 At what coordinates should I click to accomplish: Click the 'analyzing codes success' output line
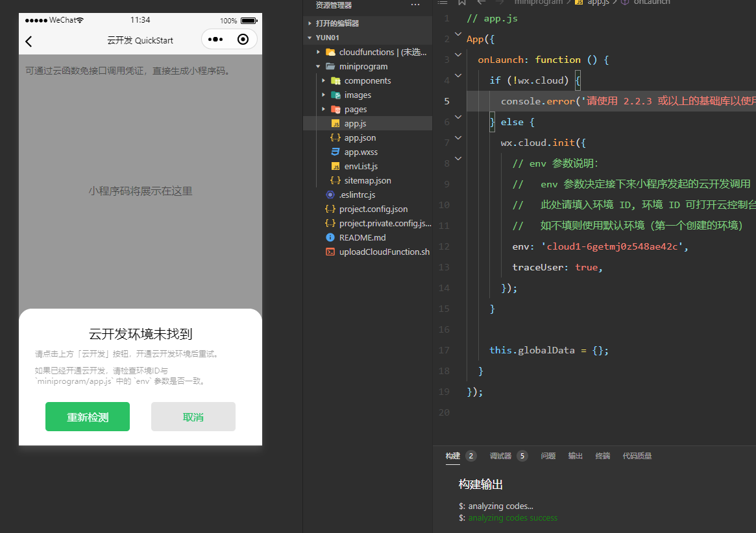513,518
